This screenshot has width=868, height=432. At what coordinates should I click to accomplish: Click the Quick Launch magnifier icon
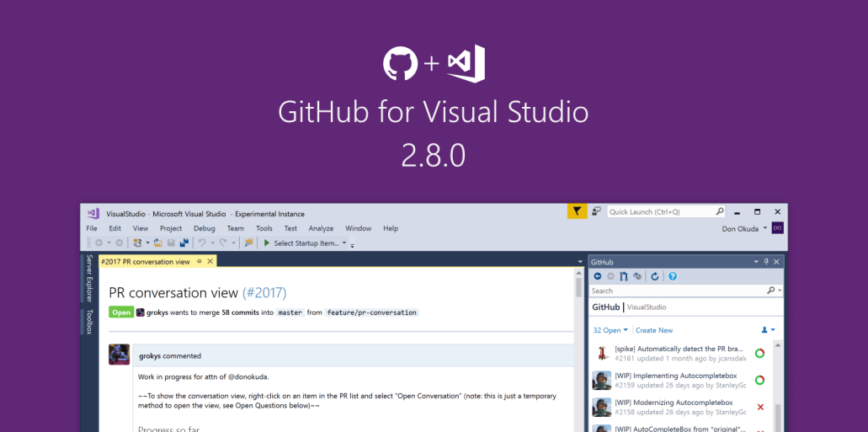click(x=720, y=211)
